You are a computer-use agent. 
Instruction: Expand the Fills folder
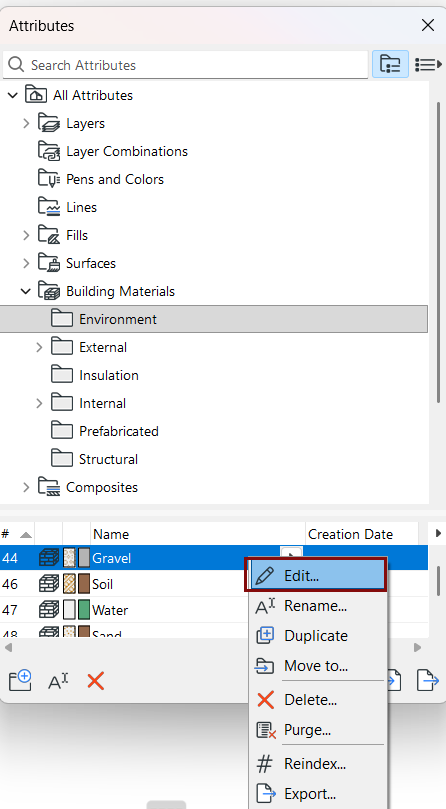[x=26, y=235]
